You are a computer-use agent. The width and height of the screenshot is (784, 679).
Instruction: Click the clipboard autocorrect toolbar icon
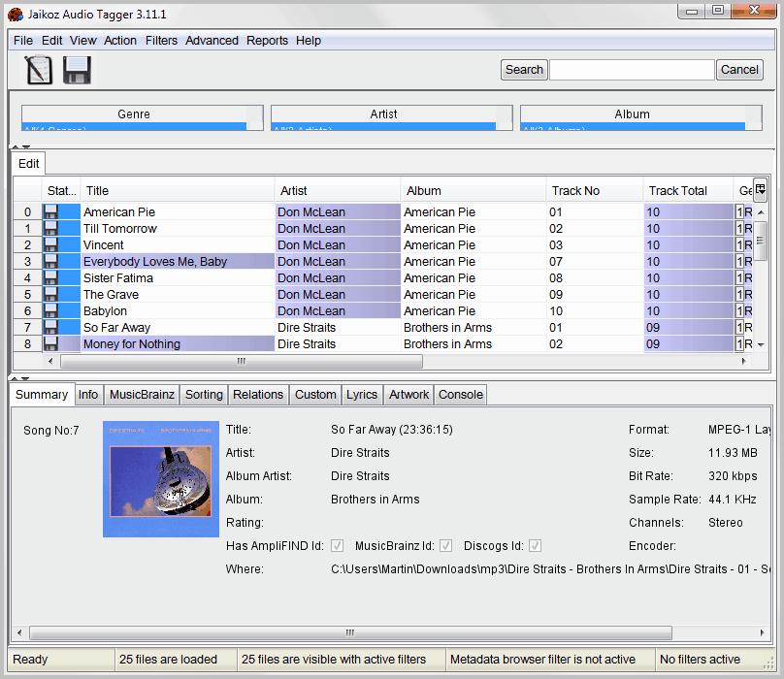pos(38,70)
